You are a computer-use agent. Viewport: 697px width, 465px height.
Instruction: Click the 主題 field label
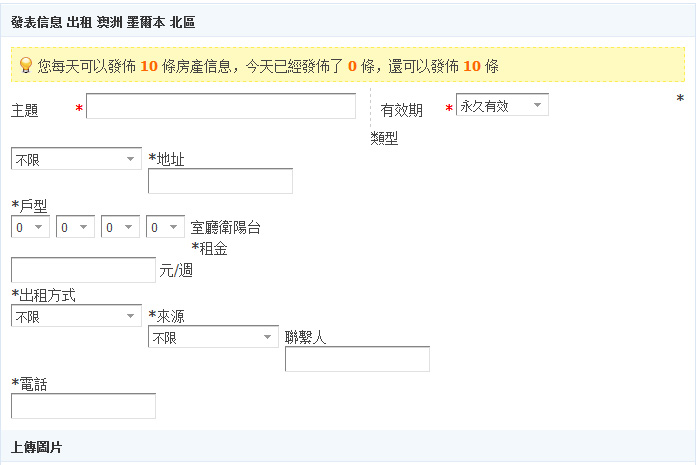(25, 111)
